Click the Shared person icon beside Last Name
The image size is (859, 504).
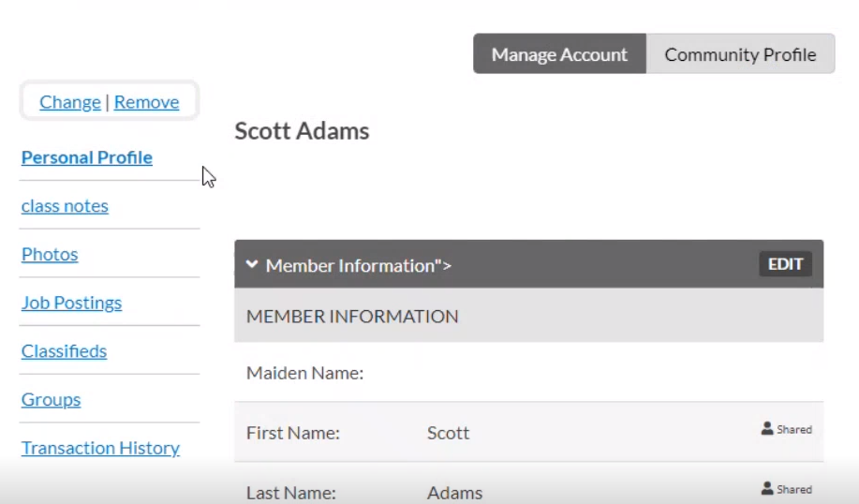767,489
